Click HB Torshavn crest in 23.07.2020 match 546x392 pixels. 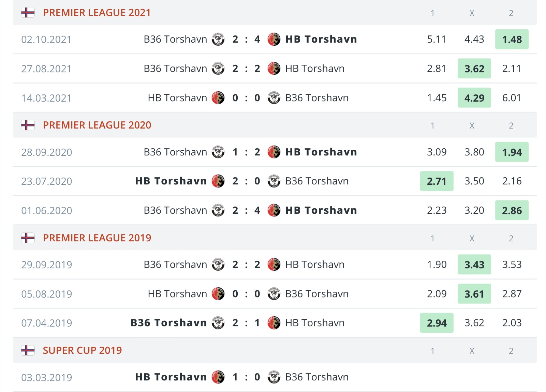click(218, 181)
